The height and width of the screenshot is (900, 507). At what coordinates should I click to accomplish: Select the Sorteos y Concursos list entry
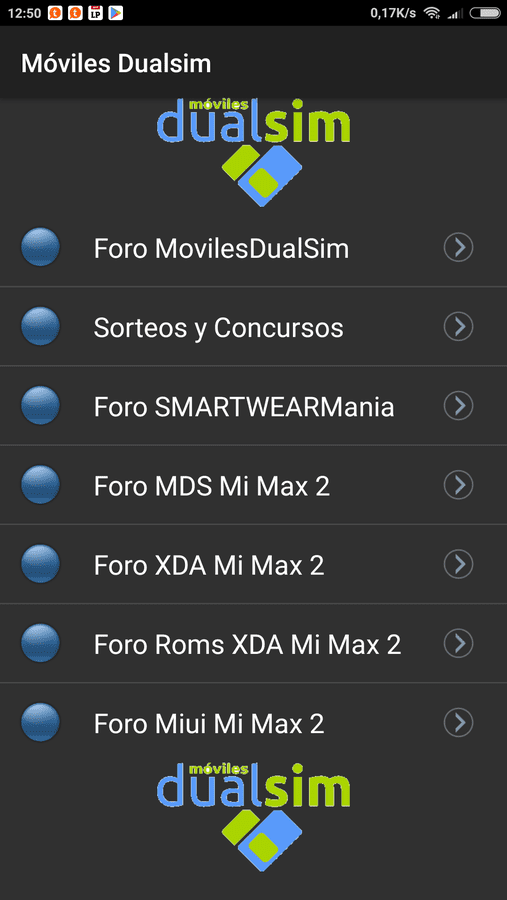253,327
